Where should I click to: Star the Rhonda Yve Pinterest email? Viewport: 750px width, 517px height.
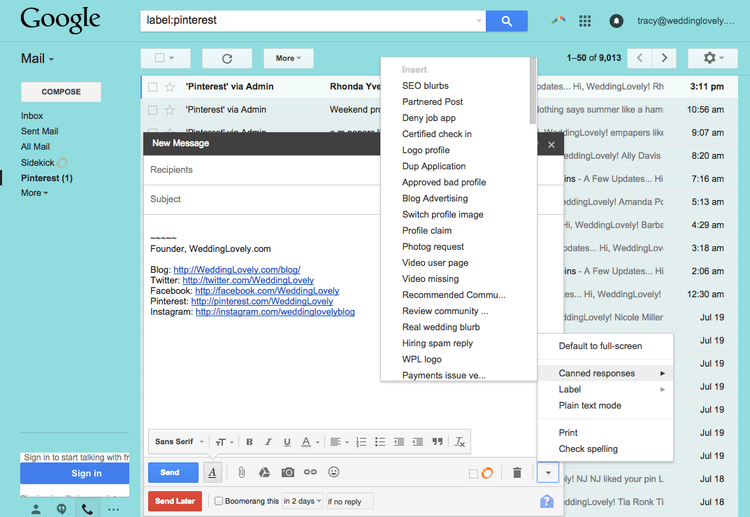pos(169,87)
